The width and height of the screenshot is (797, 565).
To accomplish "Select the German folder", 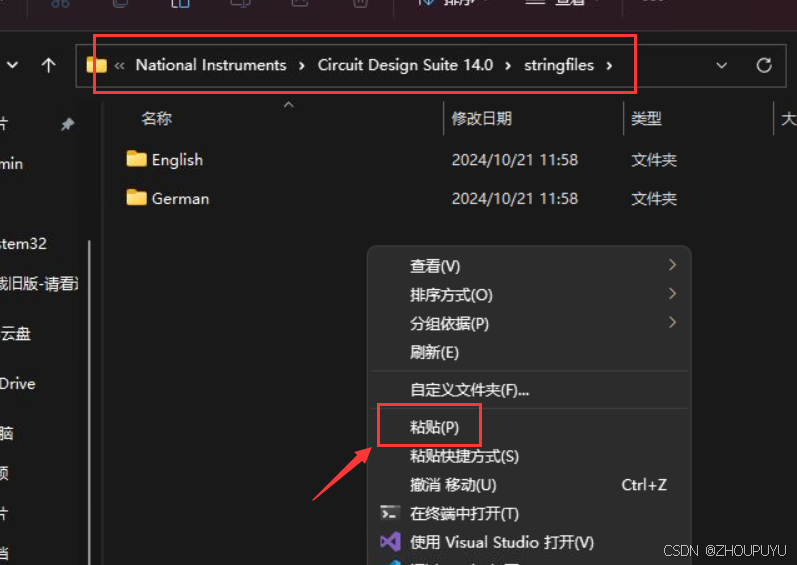I will click(180, 198).
